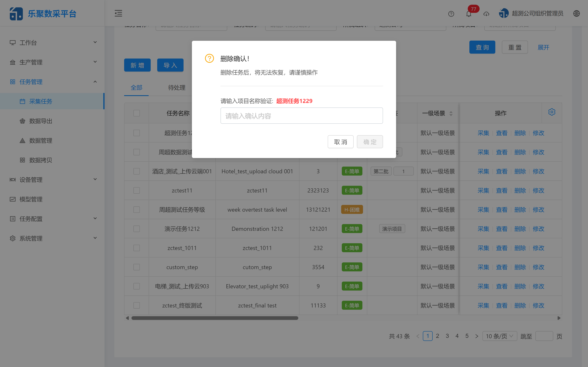Click the 新增 button
This screenshot has width=588, height=367.
point(137,65)
